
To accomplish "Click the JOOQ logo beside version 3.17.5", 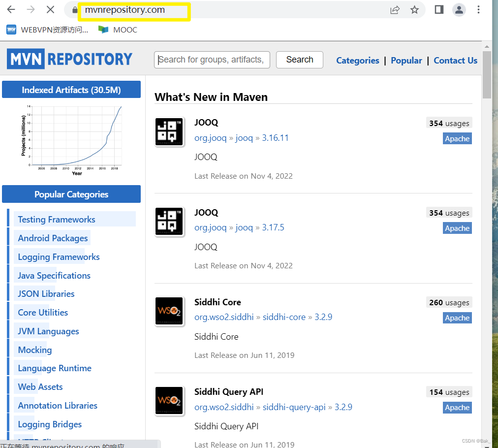I will pos(169,221).
